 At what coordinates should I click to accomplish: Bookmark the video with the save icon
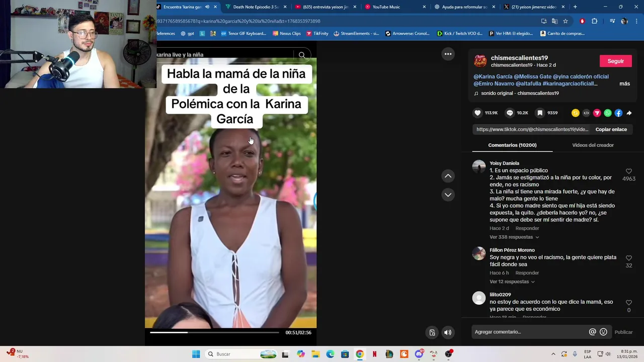[x=540, y=113]
